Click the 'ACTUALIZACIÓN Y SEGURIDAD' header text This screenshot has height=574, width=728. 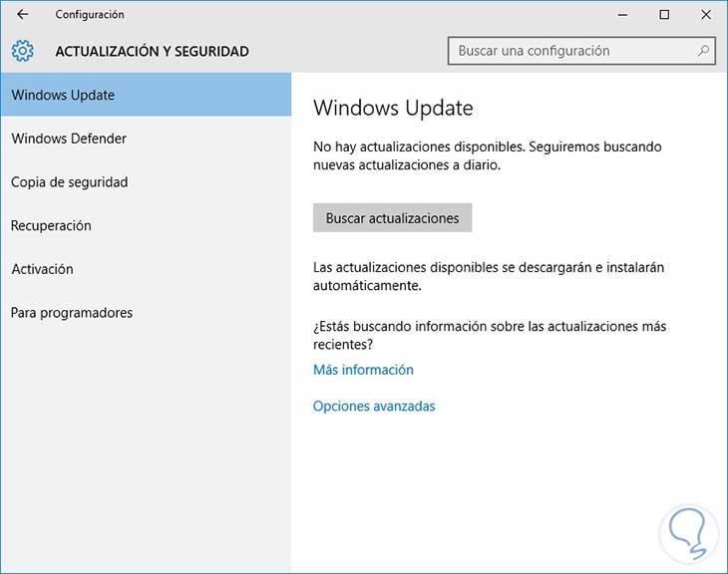coord(152,51)
